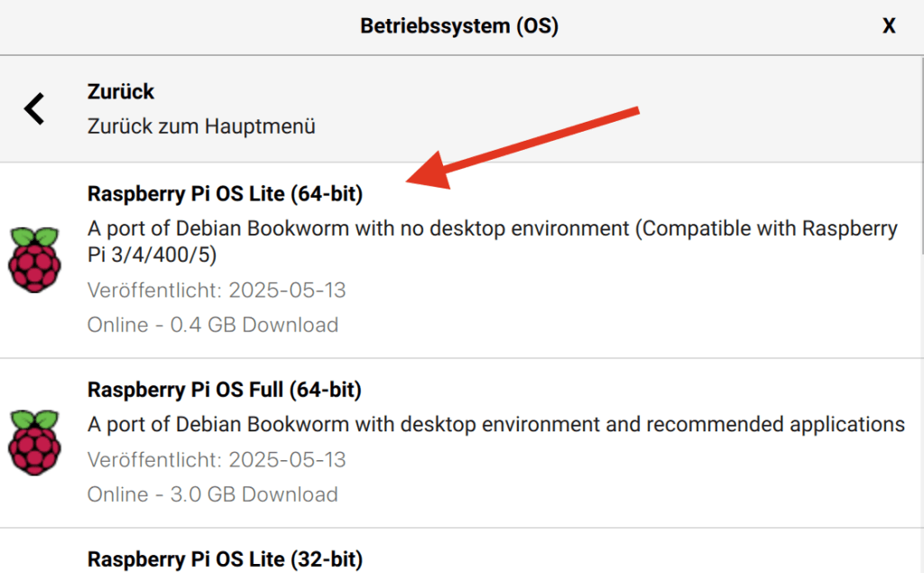Choose Raspberry Pi OS Full (64-bit) title

pyautogui.click(x=225, y=390)
